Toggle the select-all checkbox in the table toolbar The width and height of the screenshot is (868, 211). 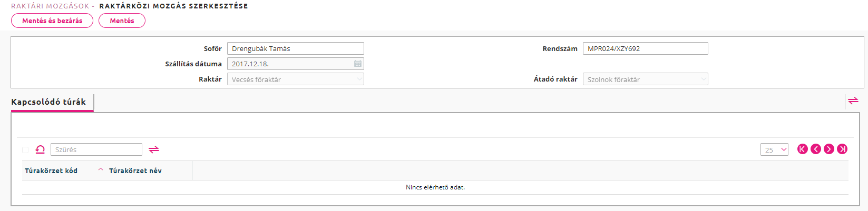(x=25, y=150)
